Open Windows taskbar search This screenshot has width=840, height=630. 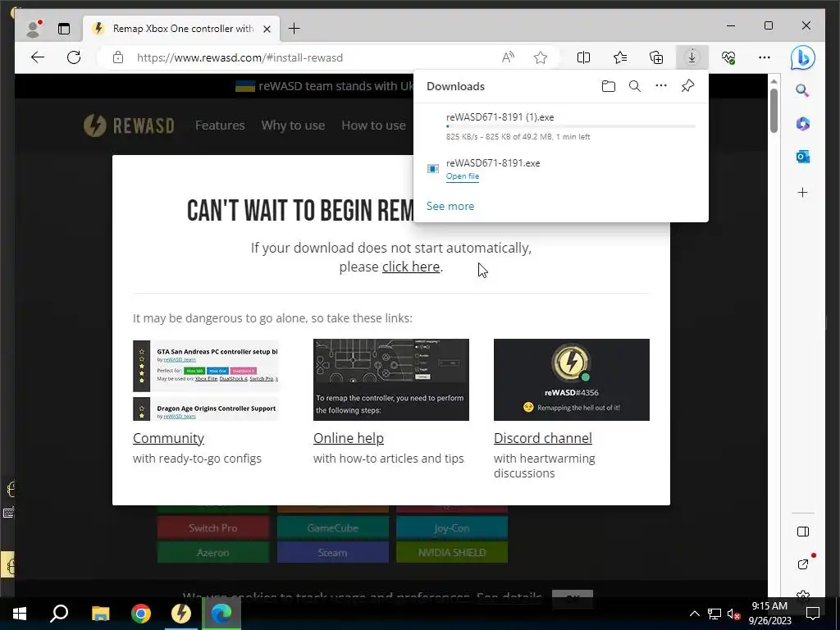click(59, 613)
